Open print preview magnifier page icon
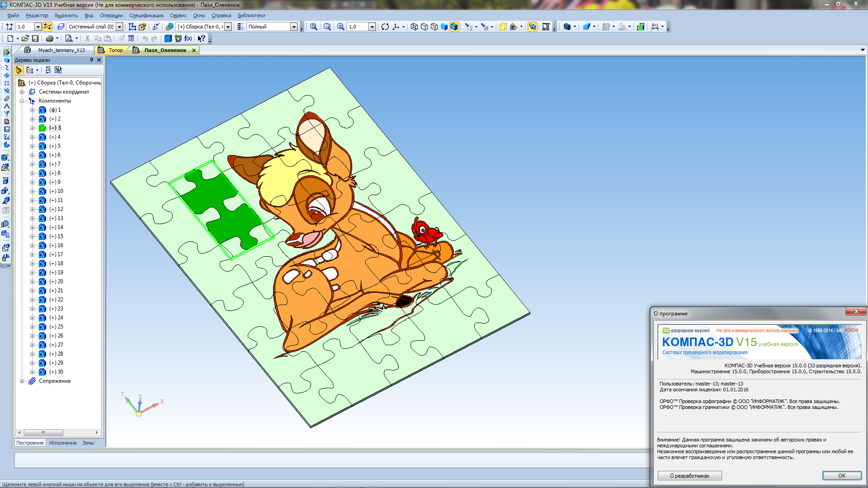The image size is (868, 488). click(x=69, y=38)
